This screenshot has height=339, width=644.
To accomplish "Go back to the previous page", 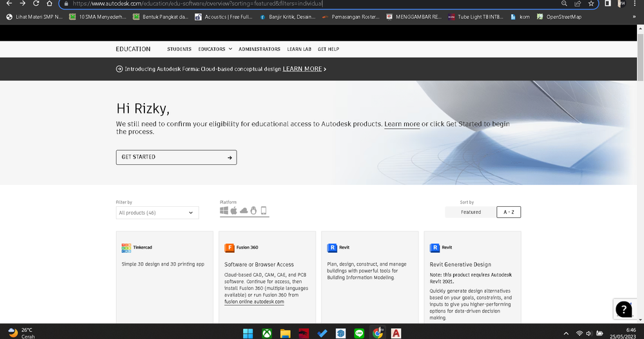I will (9, 3).
